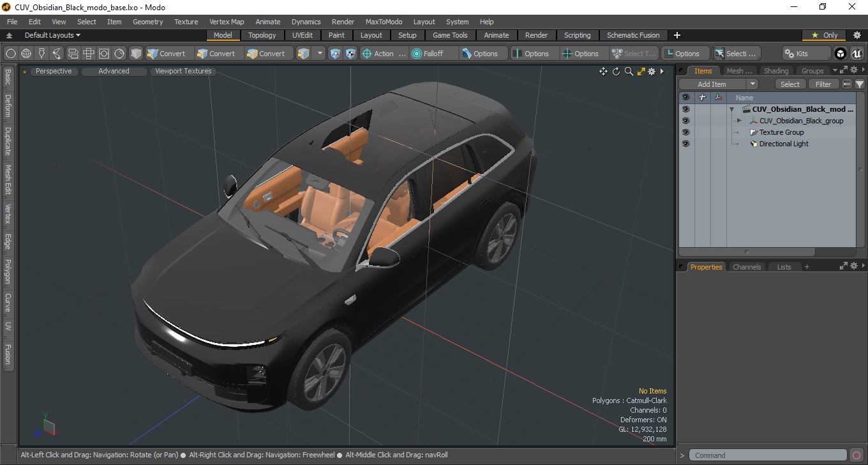
Task: Click Options next to Falloff
Action: [484, 54]
